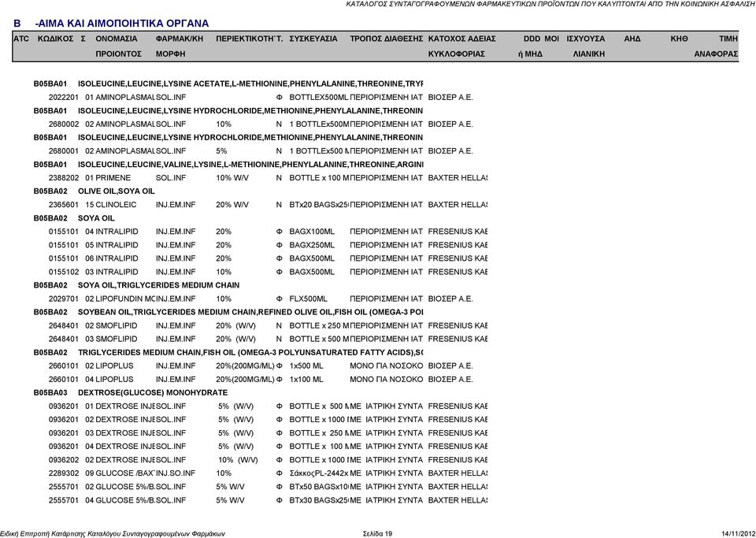Click SOYA OIL,TRIGLYCERIDES MEDIUM CHAIN heading
The image size is (756, 538).
click(x=158, y=285)
